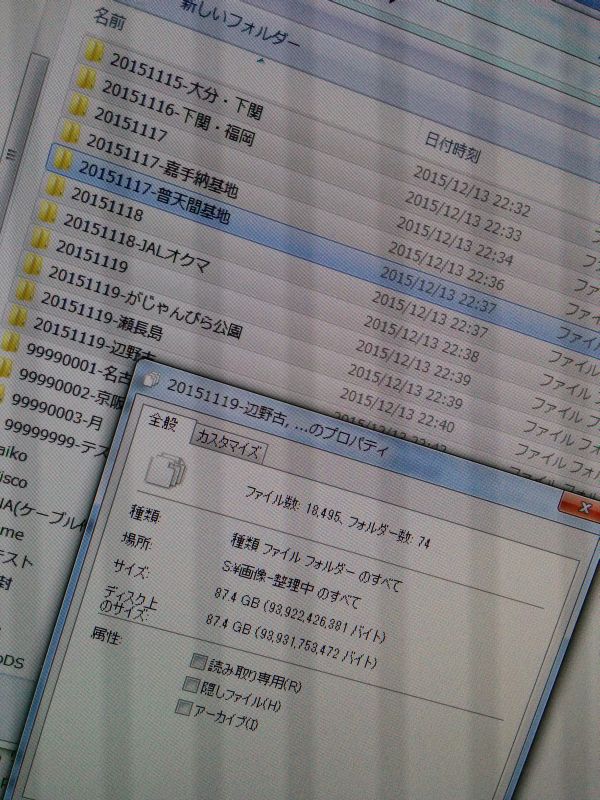600x800 pixels.
Task: Click date 2015/12/13 22:33
Action: point(463,216)
